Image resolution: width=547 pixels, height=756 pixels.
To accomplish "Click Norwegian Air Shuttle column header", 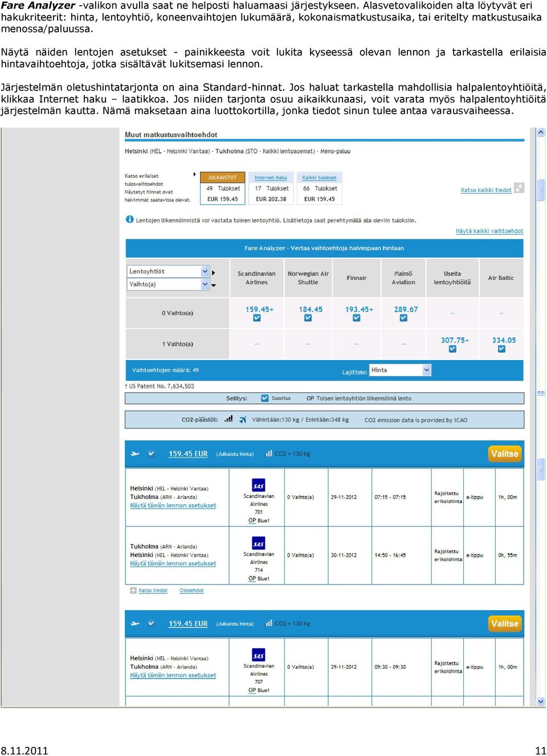I will (308, 278).
